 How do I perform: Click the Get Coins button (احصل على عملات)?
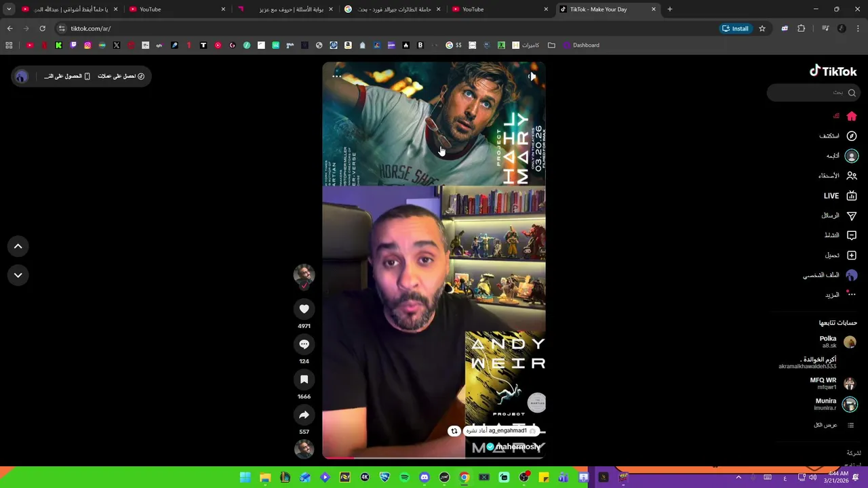point(121,76)
